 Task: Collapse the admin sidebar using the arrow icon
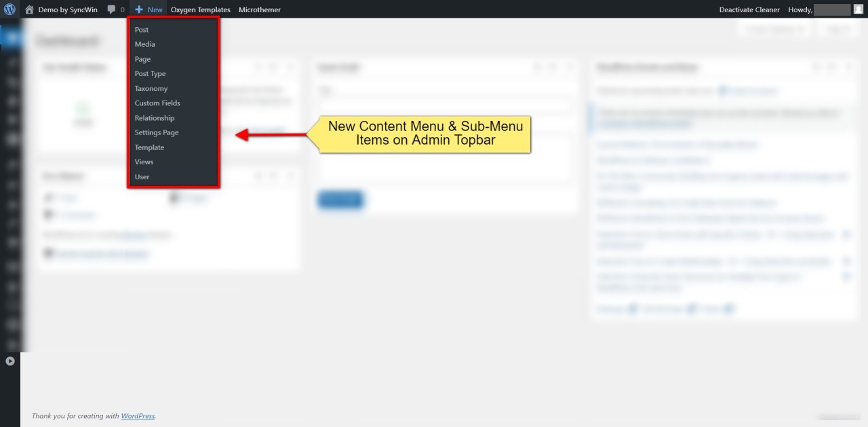click(x=10, y=360)
